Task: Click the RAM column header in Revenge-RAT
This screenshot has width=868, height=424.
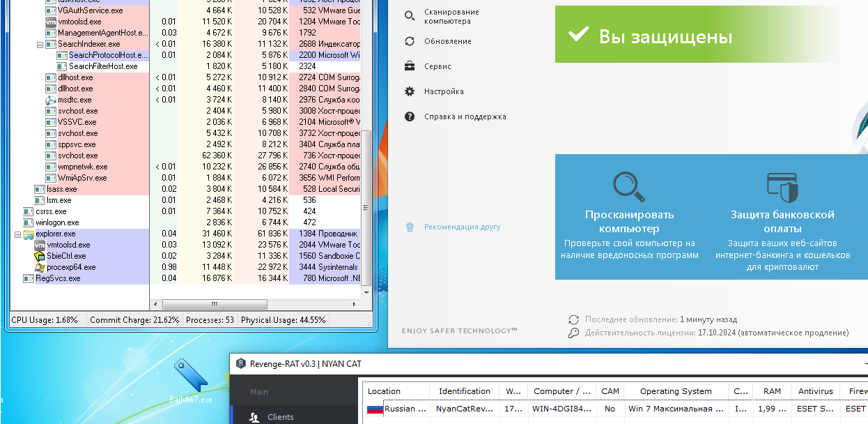Action: (x=773, y=391)
